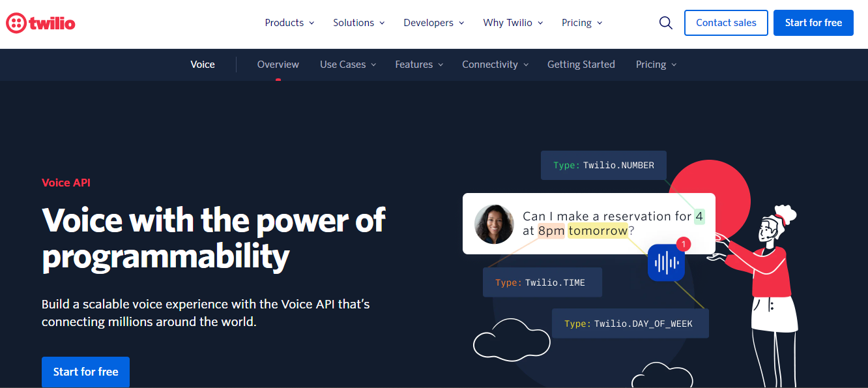This screenshot has width=868, height=388.
Task: Click the Twilio.TIME type tag
Action: 542,282
